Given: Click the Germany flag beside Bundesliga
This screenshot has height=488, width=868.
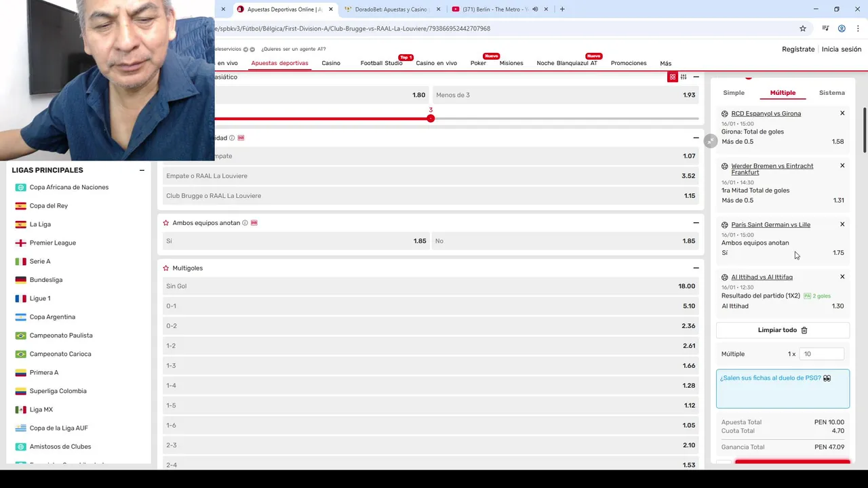Looking at the screenshot, I should 21,280.
